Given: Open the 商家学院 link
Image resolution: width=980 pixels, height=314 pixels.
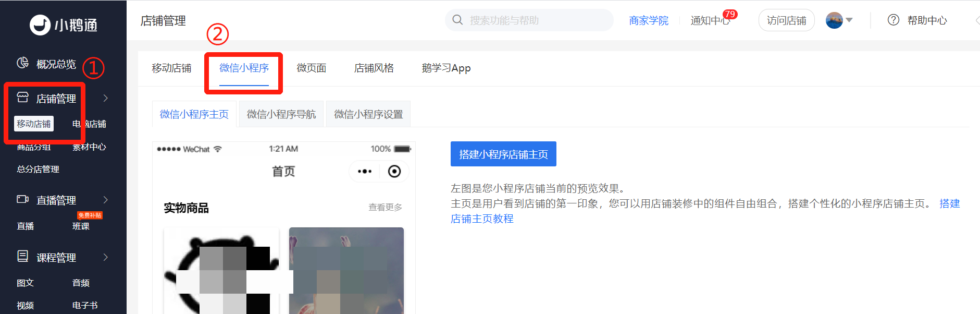Looking at the screenshot, I should [x=649, y=20].
